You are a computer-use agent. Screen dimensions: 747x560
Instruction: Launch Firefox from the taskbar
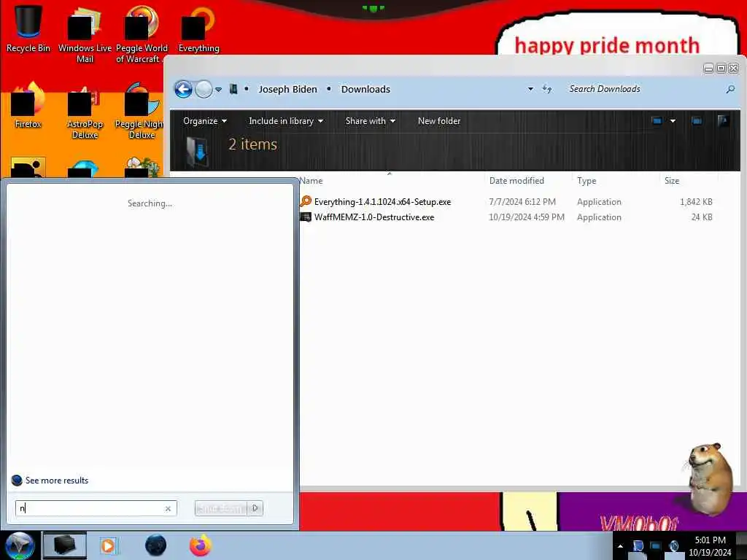(200, 545)
